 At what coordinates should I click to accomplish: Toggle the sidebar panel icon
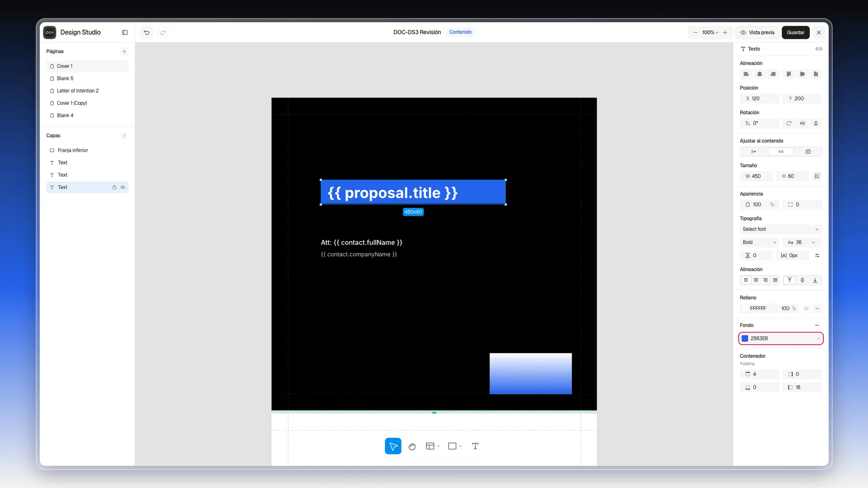(x=125, y=33)
